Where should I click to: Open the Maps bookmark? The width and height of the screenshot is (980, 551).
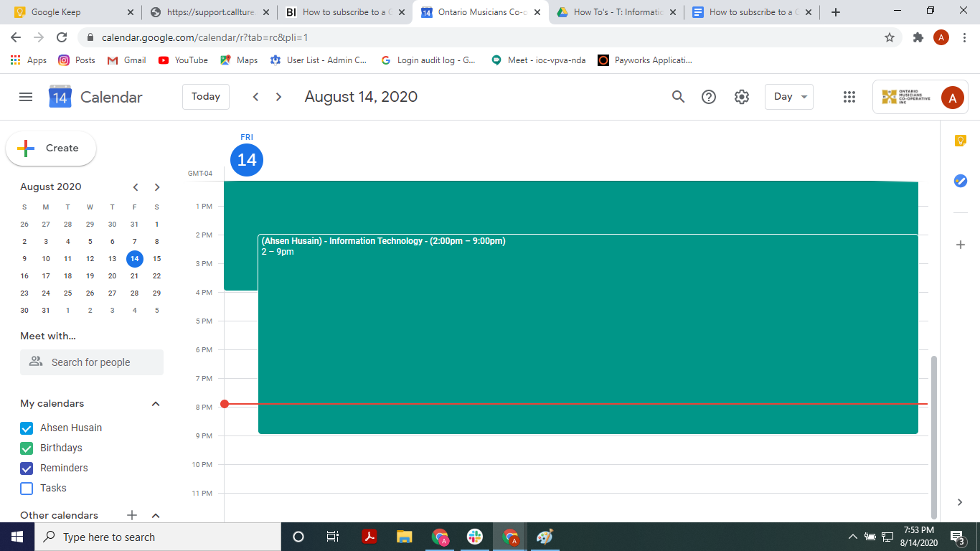pos(239,60)
